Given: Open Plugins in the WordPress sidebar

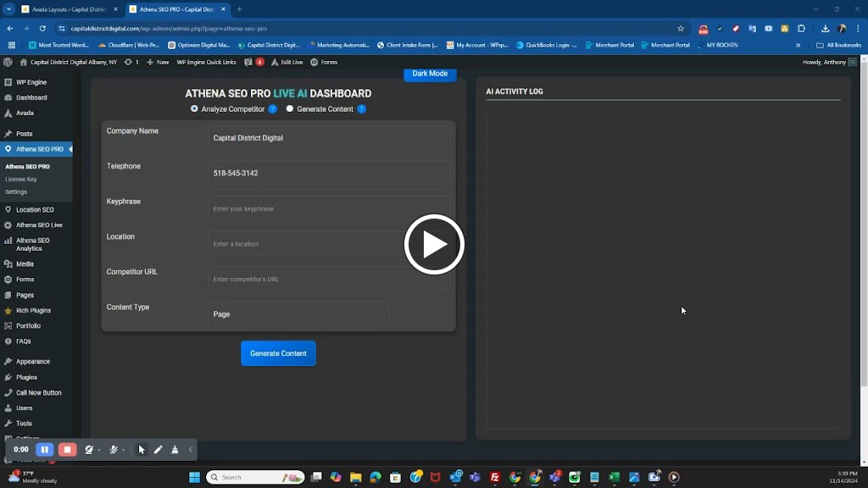Looking at the screenshot, I should [26, 377].
